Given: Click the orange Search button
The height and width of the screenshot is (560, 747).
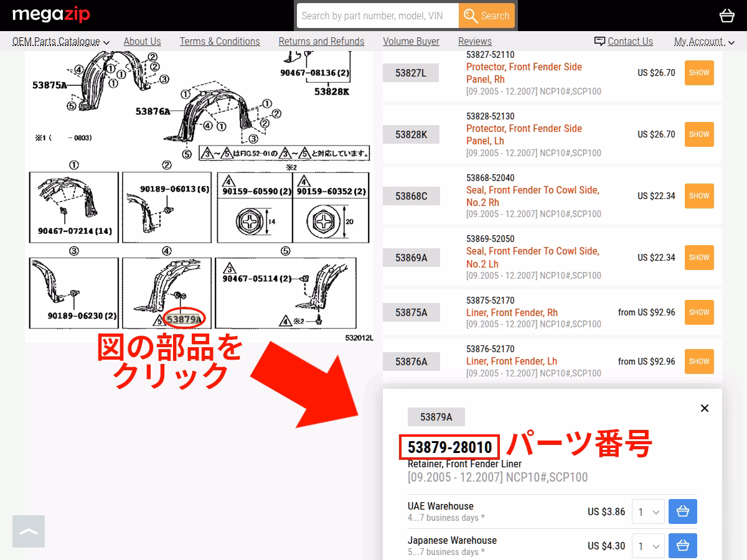Looking at the screenshot, I should click(x=487, y=16).
